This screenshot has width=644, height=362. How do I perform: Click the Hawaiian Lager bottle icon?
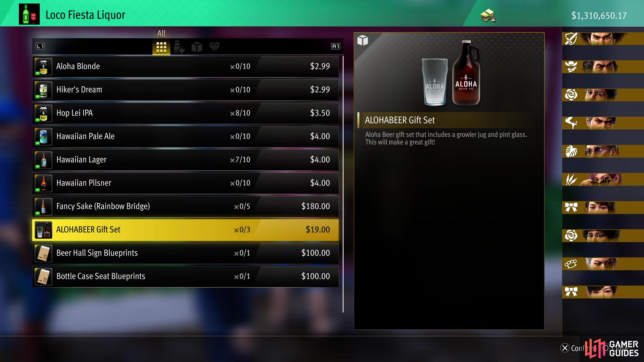click(x=44, y=160)
